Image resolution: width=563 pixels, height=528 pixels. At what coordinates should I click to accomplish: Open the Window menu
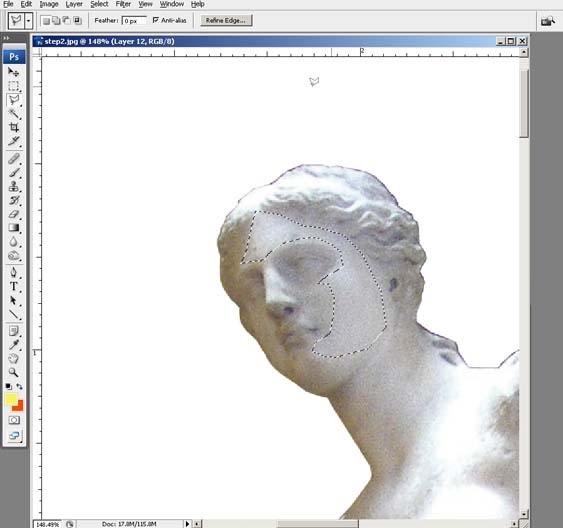point(172,4)
